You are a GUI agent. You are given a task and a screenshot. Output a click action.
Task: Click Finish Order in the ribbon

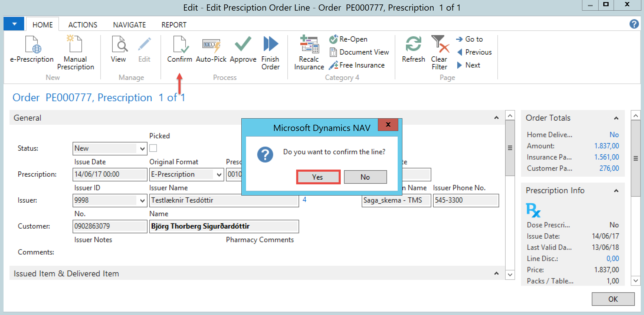click(x=270, y=45)
